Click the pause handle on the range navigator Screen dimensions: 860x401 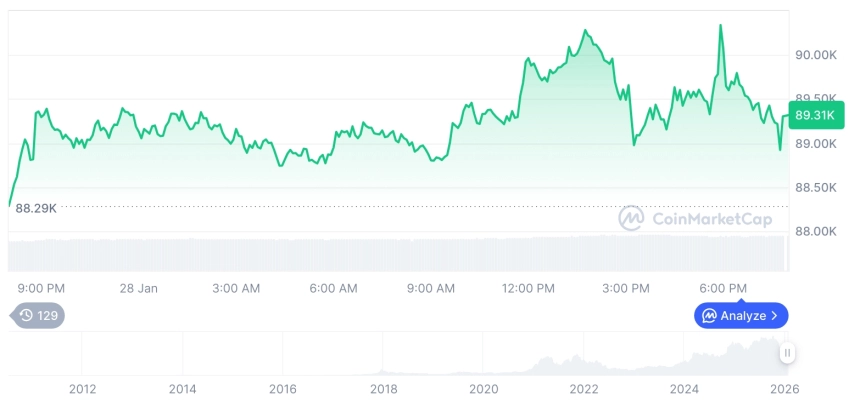[788, 353]
